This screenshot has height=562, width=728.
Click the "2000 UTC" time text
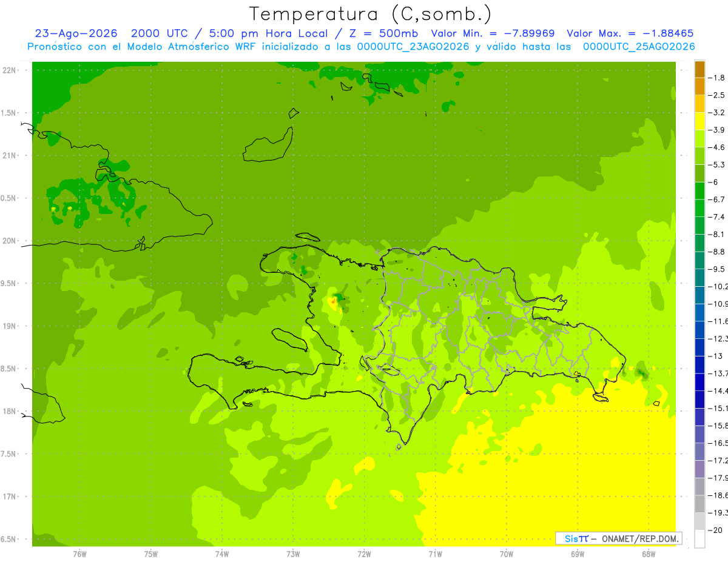[x=160, y=33]
